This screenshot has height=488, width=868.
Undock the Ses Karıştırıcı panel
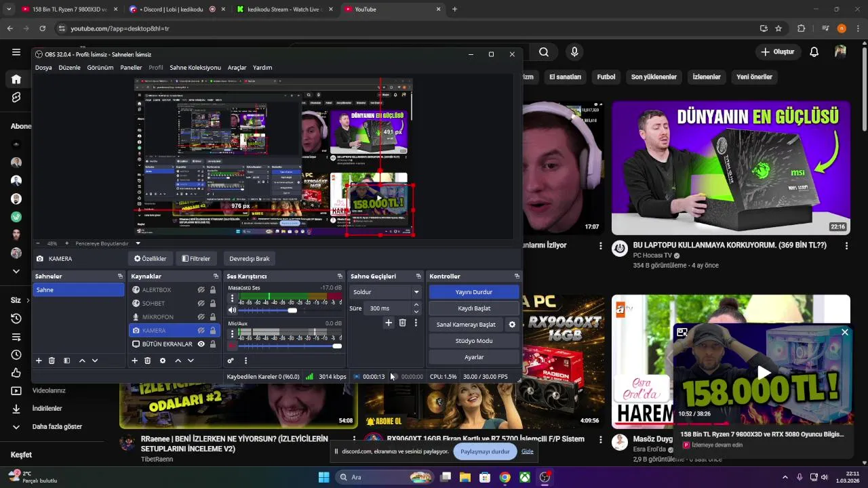[x=340, y=277]
